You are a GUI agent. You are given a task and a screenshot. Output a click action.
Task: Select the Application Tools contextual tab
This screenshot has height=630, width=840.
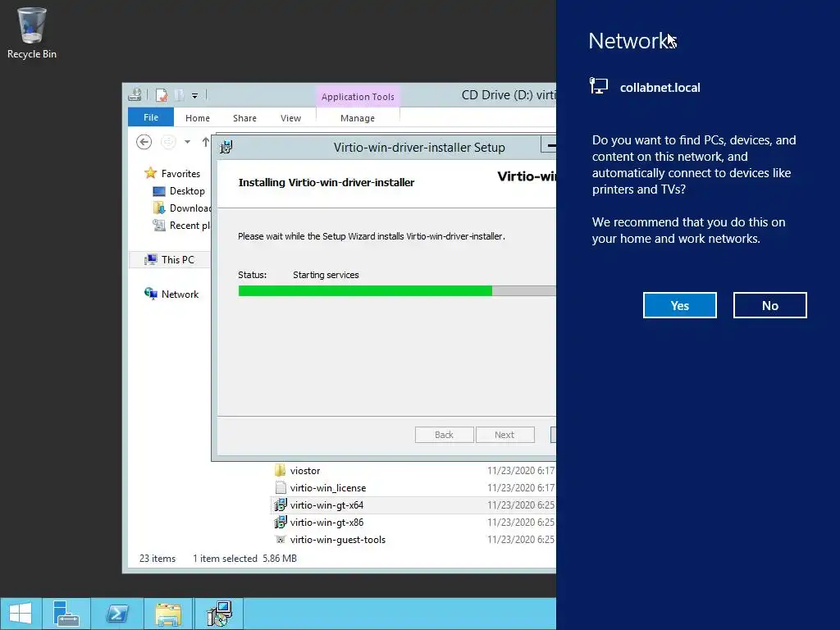358,97
